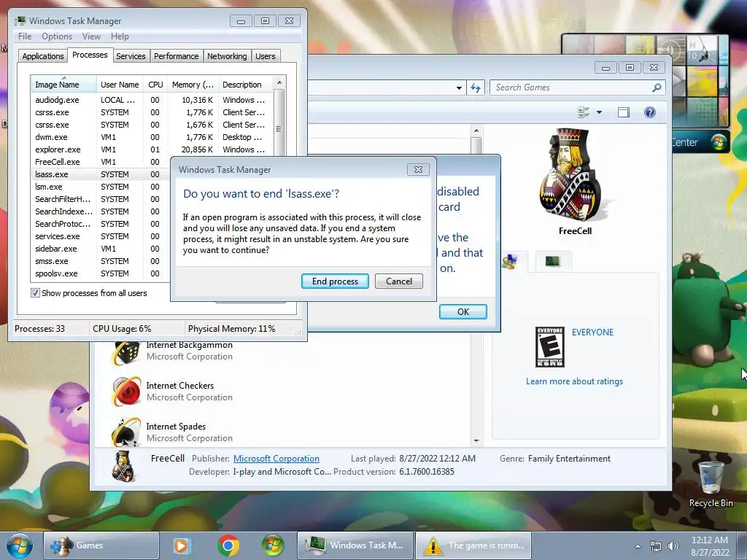Select the spoolsv.exe process row

coord(101,273)
